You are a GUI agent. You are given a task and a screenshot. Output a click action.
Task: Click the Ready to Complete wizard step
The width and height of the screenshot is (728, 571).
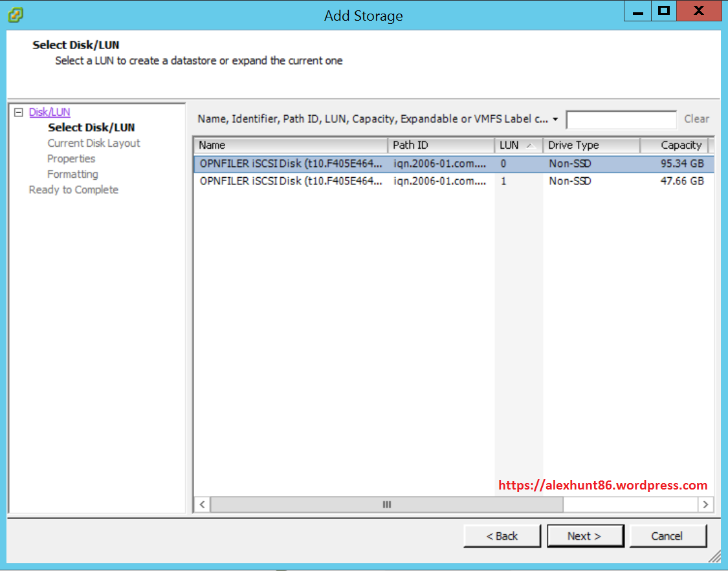pyautogui.click(x=73, y=189)
